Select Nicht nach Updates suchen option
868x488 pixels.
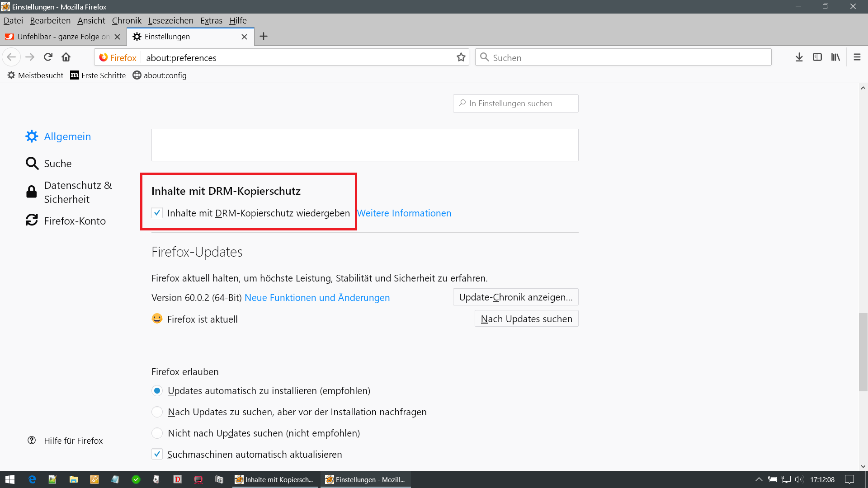(157, 433)
